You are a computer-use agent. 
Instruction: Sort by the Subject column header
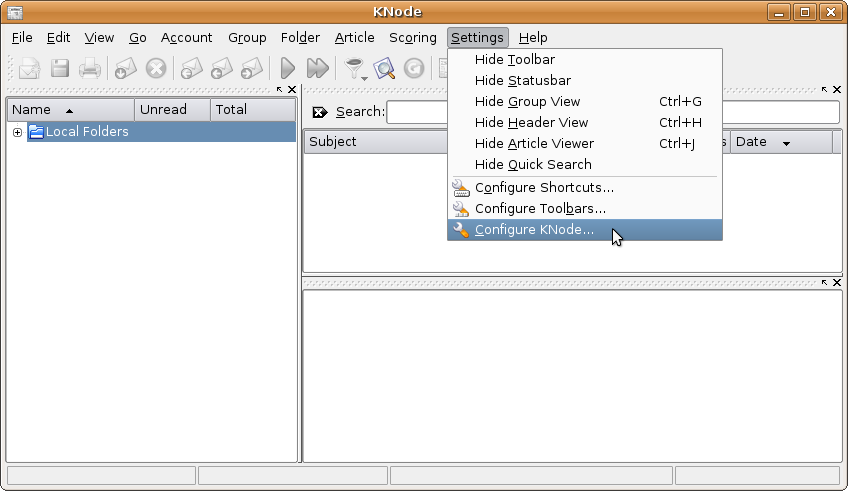pyautogui.click(x=376, y=142)
